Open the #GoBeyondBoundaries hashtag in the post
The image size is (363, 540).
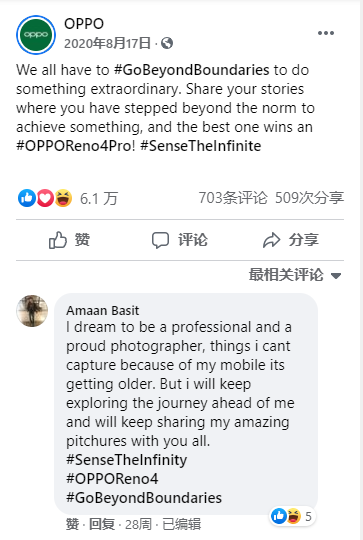191,70
